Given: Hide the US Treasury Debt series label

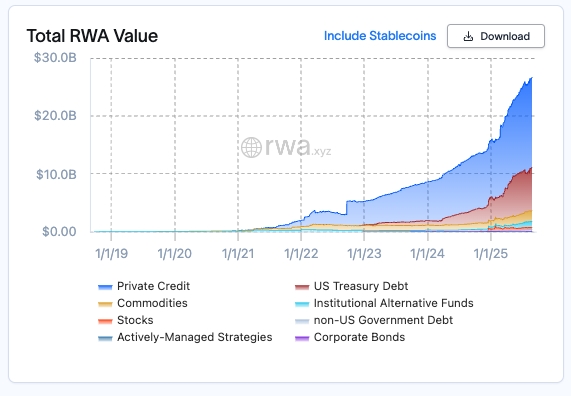Looking at the screenshot, I should 361,286.
